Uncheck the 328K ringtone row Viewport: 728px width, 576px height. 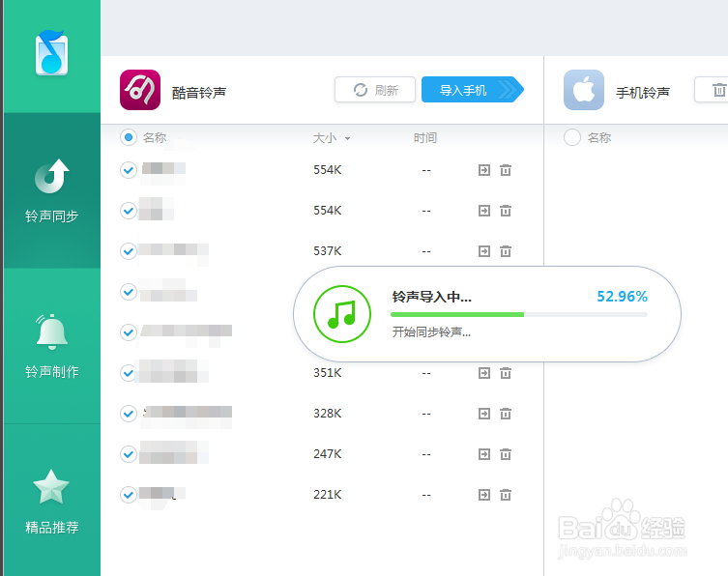click(129, 414)
